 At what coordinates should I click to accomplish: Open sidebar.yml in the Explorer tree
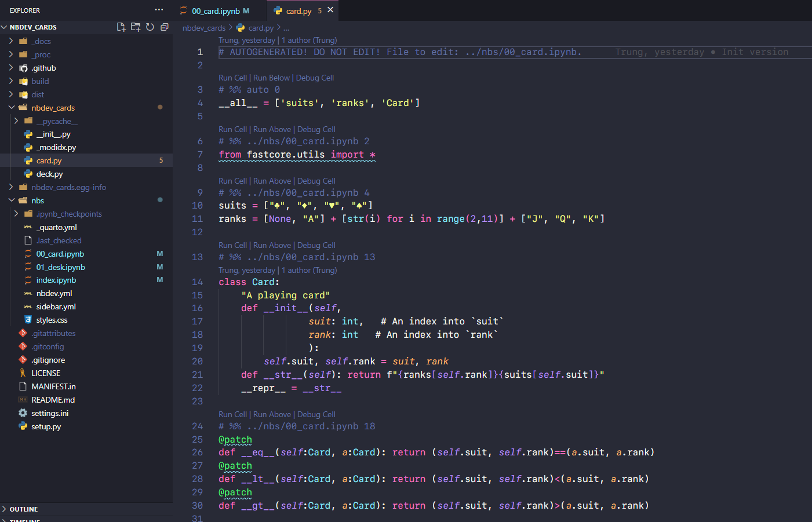(x=56, y=306)
